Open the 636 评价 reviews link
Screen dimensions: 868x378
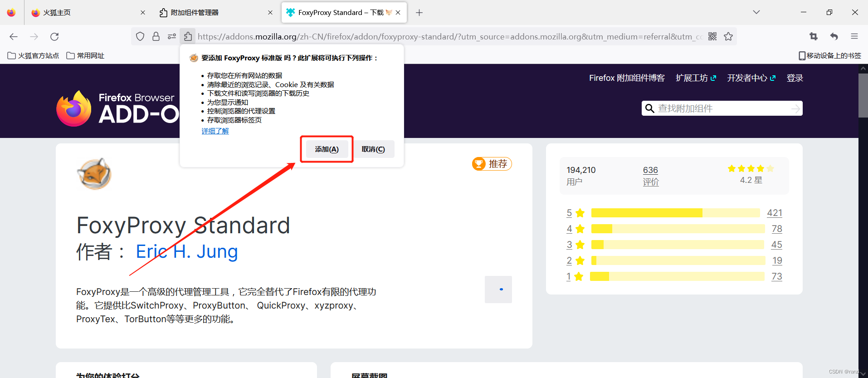point(650,176)
